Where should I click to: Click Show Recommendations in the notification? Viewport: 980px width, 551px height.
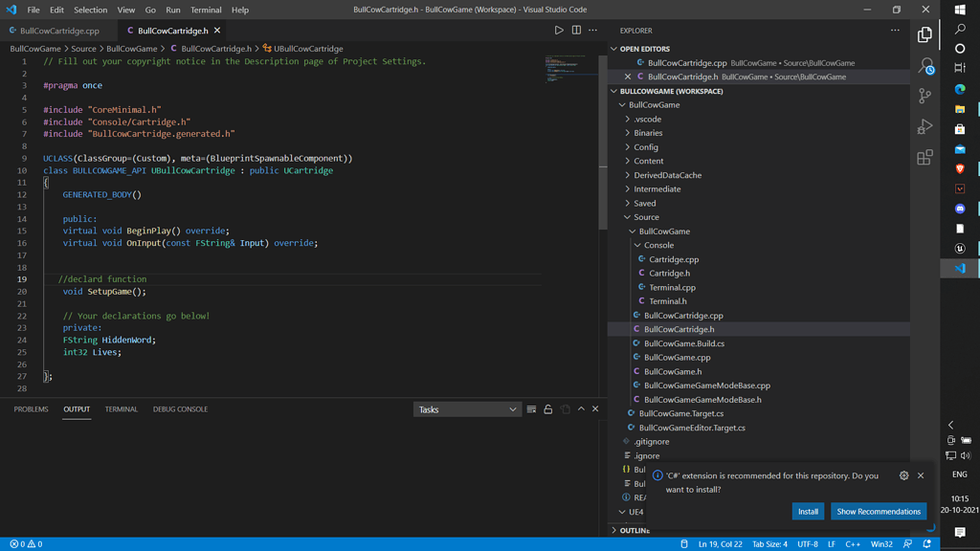click(879, 511)
